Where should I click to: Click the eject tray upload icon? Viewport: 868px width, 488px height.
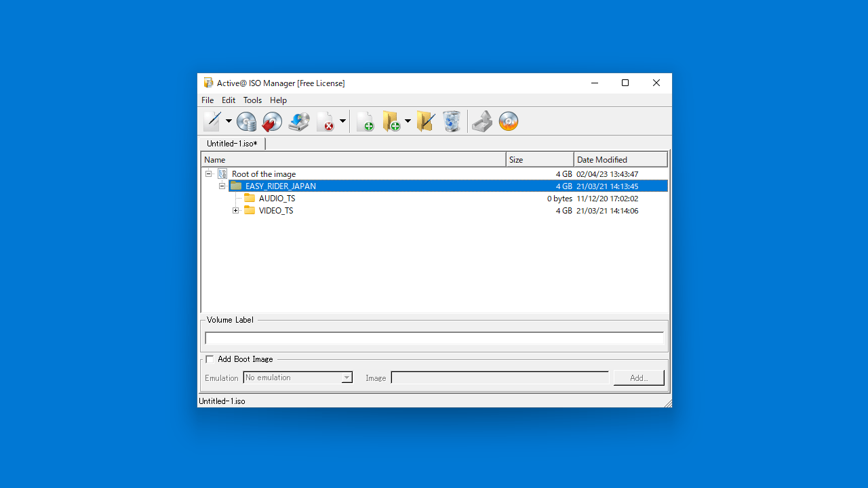pyautogui.click(x=482, y=121)
